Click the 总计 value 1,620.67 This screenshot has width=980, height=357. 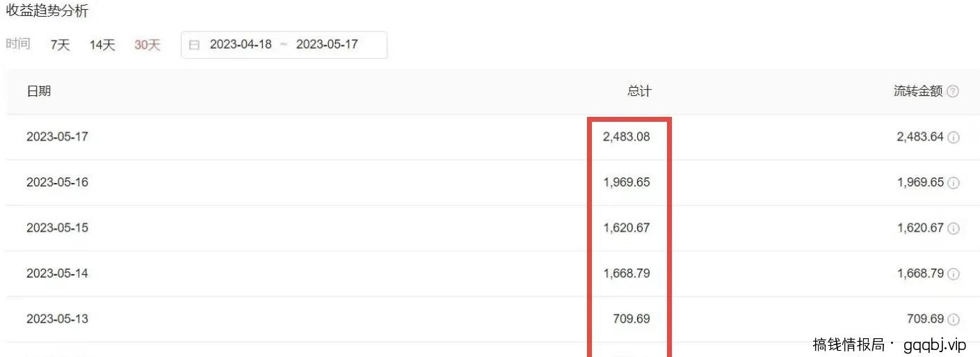[627, 228]
